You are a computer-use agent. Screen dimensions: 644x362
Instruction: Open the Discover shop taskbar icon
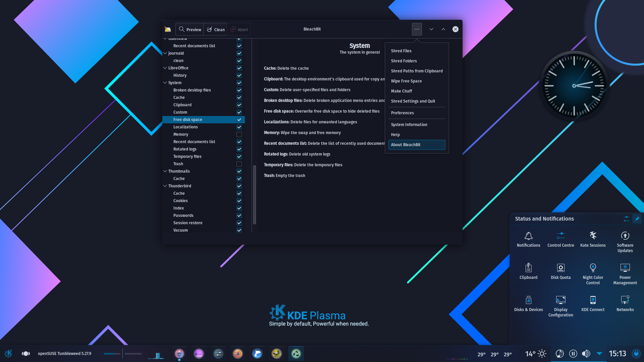199,354
